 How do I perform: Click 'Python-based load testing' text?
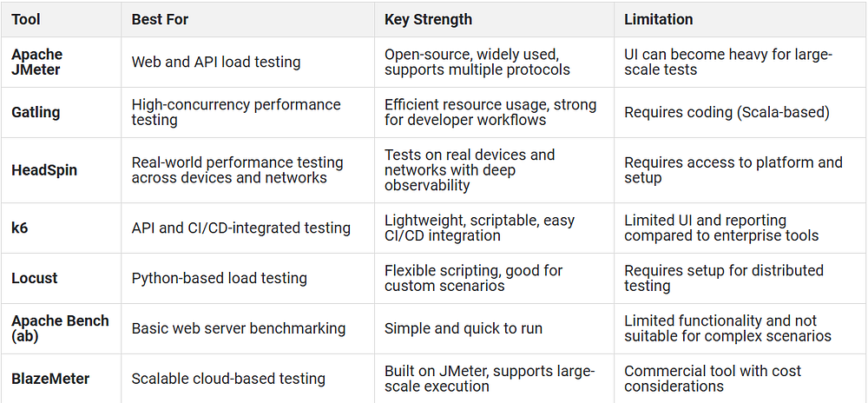click(x=220, y=278)
